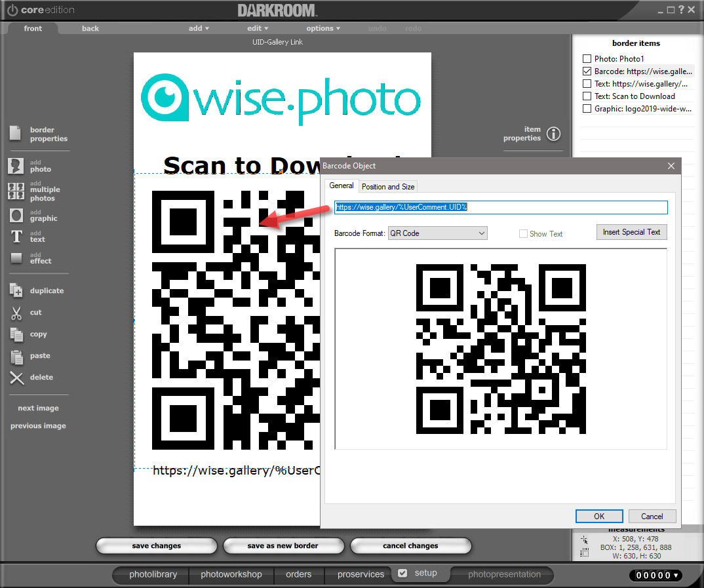Viewport: 704px width, 588px height.
Task: Toggle the Text: Scan to Download checkbox
Action: pyautogui.click(x=587, y=96)
